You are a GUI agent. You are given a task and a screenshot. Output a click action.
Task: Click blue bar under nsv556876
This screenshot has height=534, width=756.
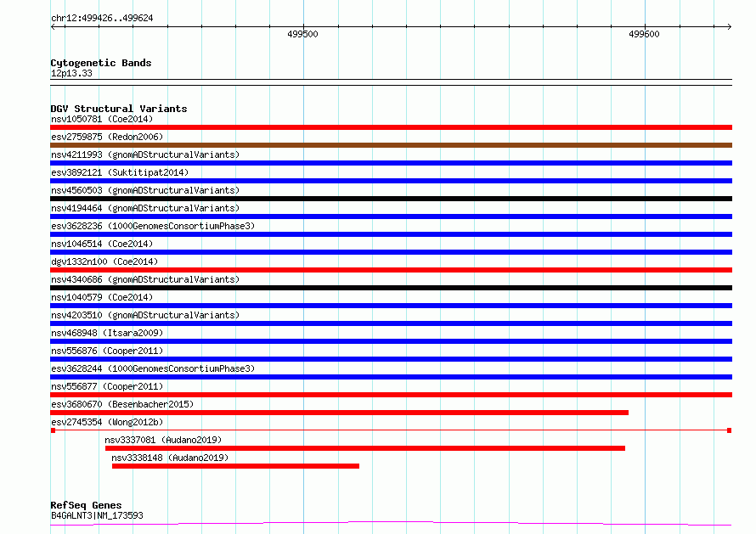(x=391, y=359)
